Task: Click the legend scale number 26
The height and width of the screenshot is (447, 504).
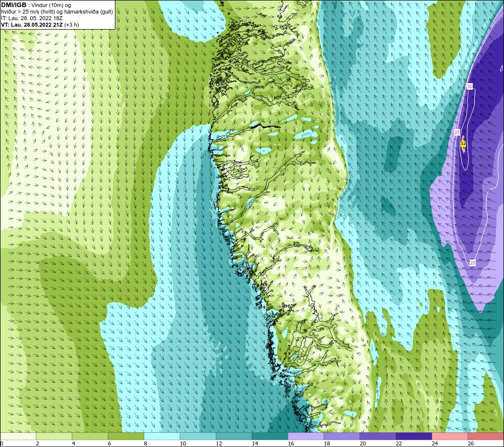Action: [471, 443]
